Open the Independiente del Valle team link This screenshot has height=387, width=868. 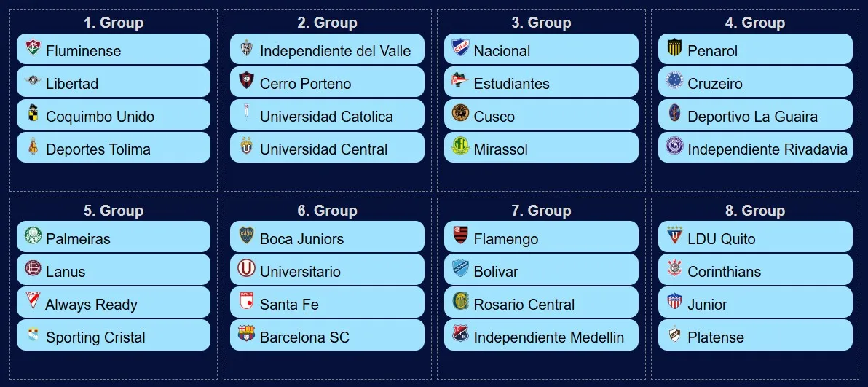click(335, 51)
